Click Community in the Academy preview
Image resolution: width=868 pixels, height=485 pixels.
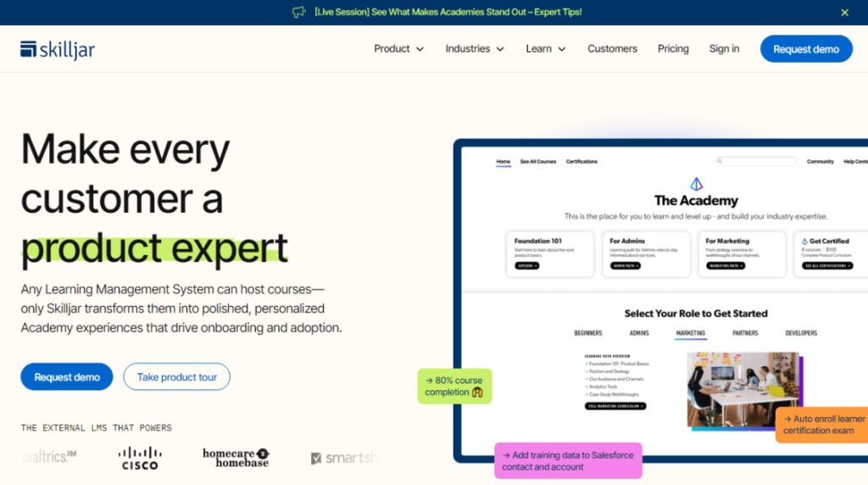pyautogui.click(x=820, y=162)
